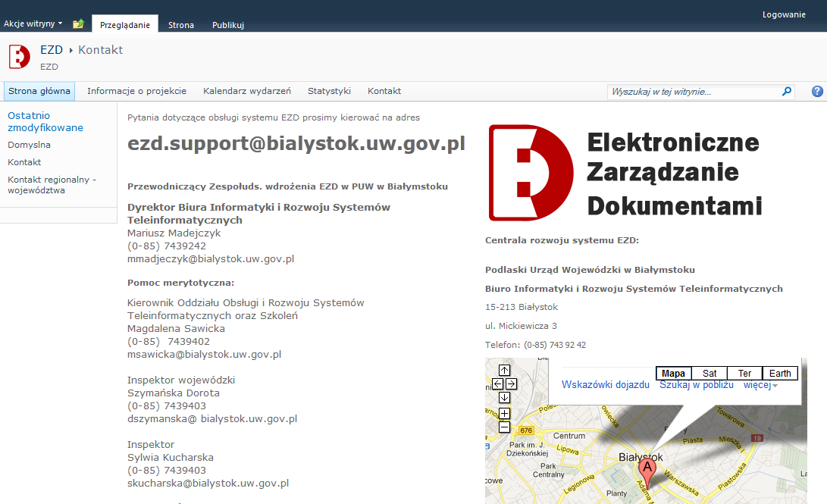The image size is (827, 504).
Task: Open Statystyki in top navigation
Action: pos(329,91)
